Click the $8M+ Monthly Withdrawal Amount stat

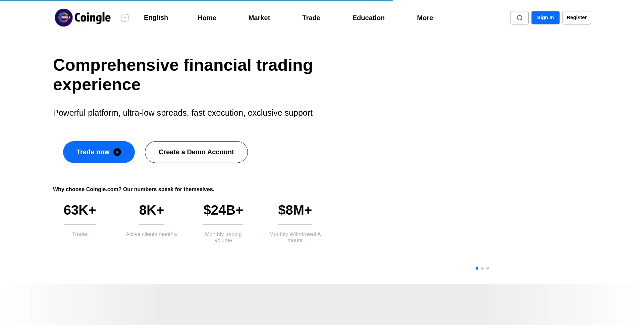click(295, 210)
